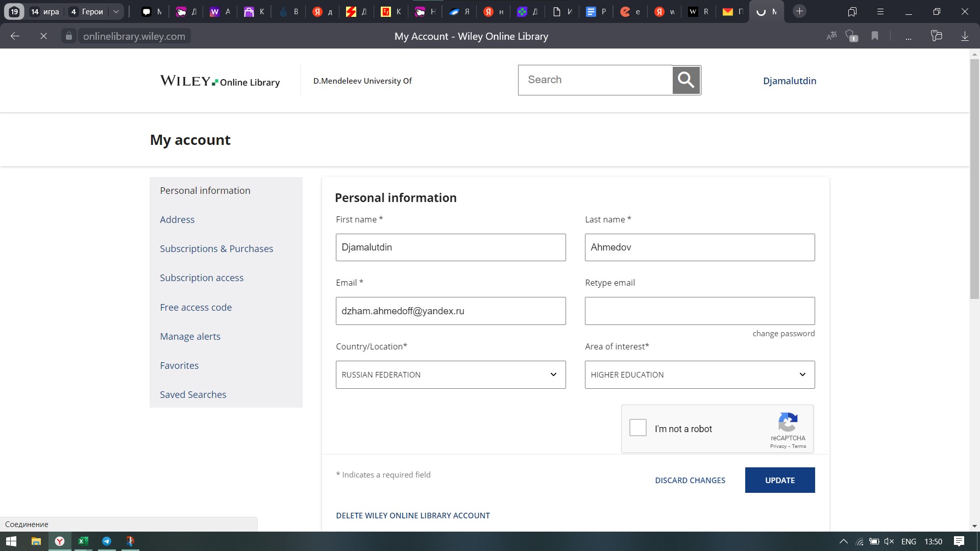The height and width of the screenshot is (551, 980).
Task: Open the browser downloads arrow icon
Action: tap(965, 36)
